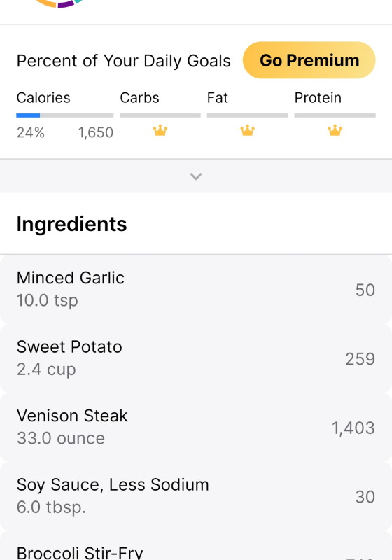392x560 pixels.
Task: Select the Protein label
Action: click(318, 97)
